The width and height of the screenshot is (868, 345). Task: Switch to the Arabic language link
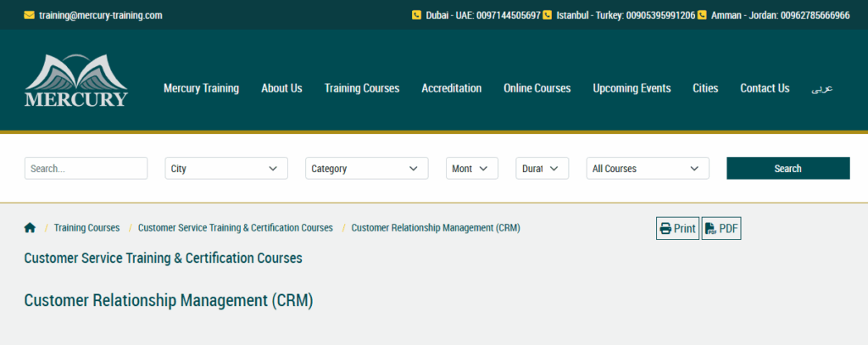click(822, 89)
